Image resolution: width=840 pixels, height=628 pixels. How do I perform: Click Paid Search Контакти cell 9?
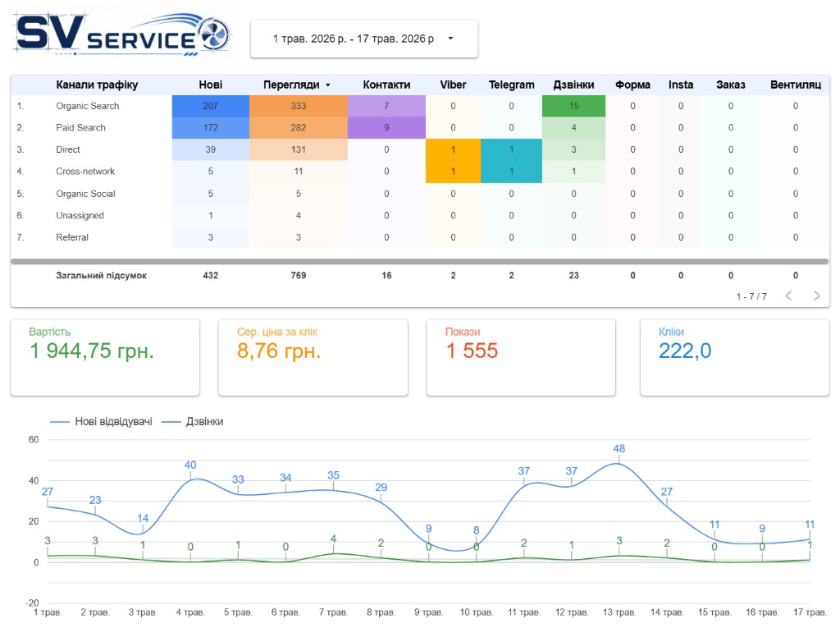[x=386, y=127]
